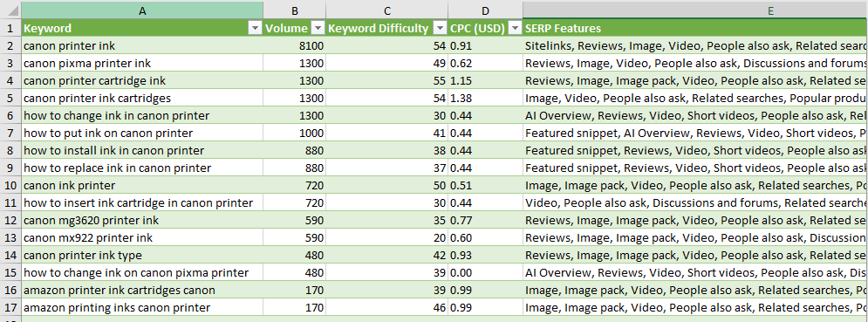Select cell 'how to change ink on canon pixma printer'
This screenshot has height=322, width=868.
pyautogui.click(x=142, y=272)
